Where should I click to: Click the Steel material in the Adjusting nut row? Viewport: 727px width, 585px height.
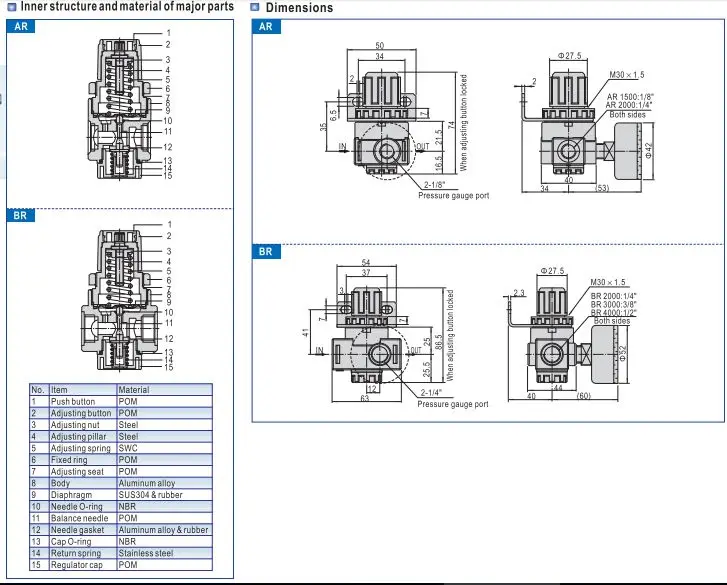(164, 425)
